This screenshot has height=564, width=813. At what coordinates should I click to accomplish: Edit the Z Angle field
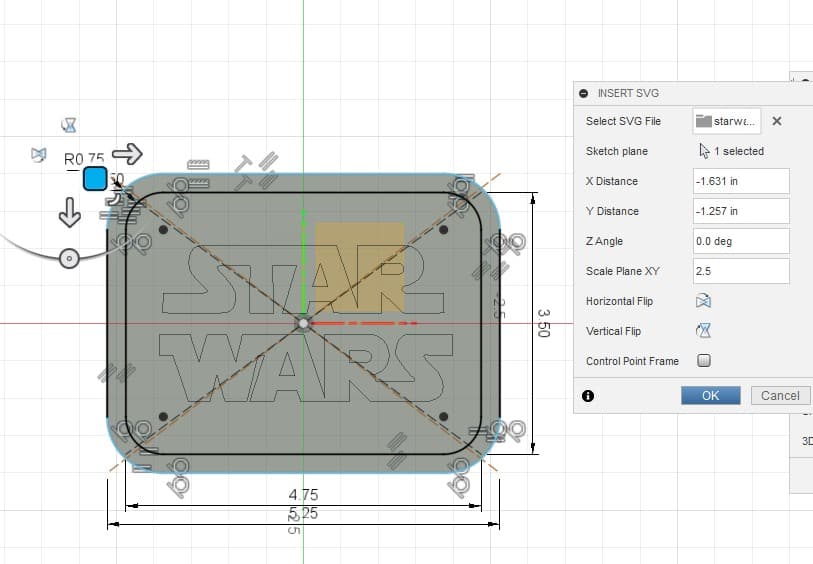741,241
